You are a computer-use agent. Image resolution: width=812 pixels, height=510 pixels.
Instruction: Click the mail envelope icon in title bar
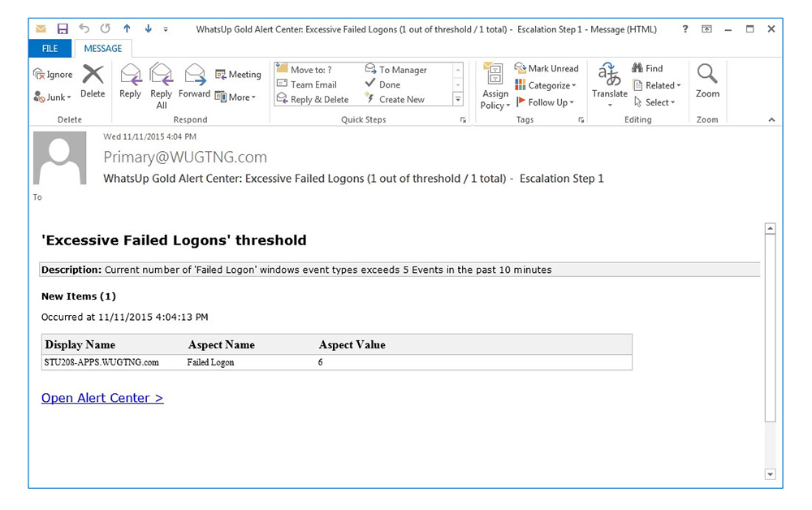(x=41, y=29)
